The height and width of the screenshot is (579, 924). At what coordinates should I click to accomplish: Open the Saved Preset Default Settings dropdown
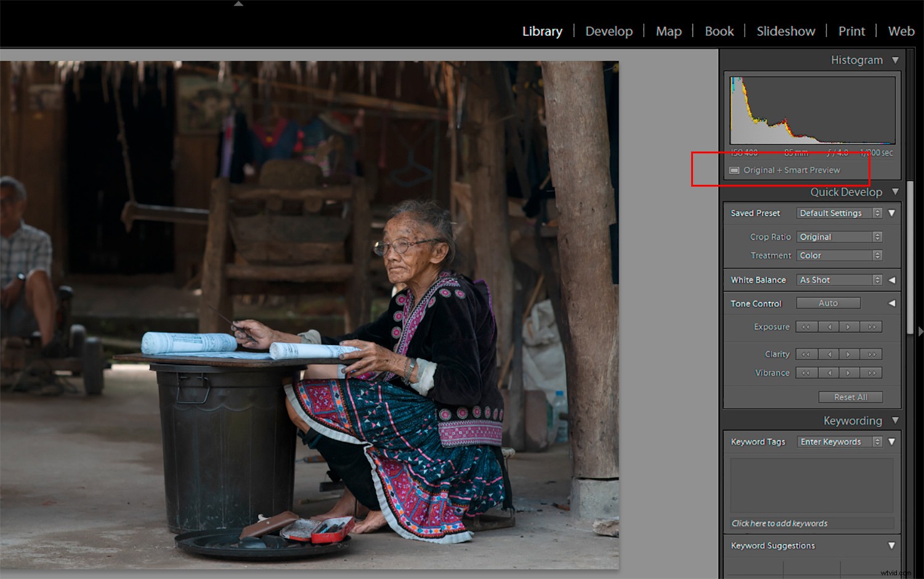(839, 213)
